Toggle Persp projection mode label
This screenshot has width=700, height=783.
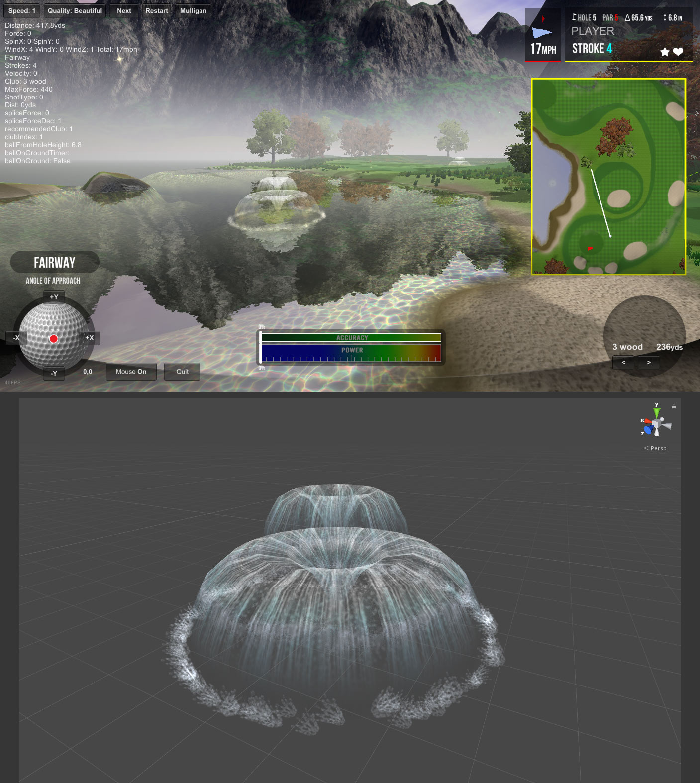(656, 448)
